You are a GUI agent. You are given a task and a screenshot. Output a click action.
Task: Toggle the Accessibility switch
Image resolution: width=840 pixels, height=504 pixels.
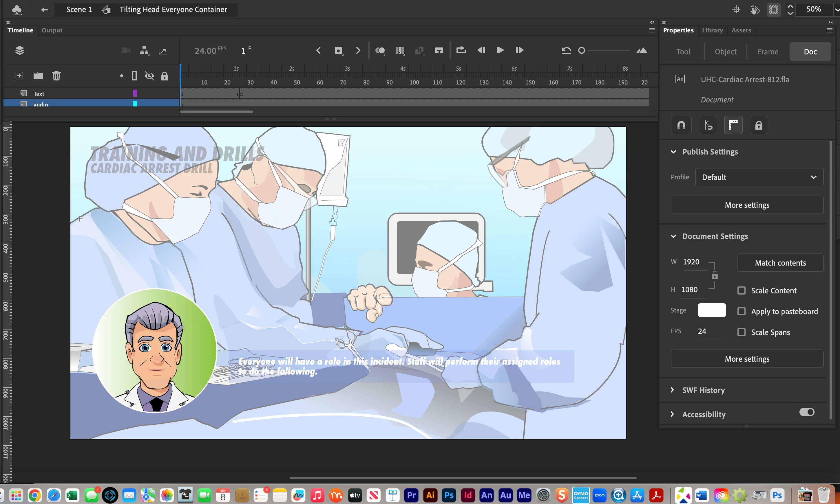pos(807,412)
